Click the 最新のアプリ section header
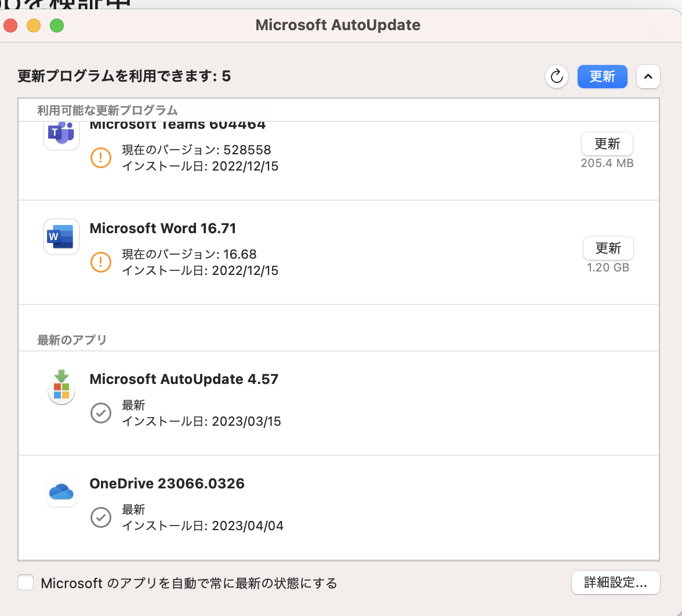The width and height of the screenshot is (682, 616). [x=72, y=340]
